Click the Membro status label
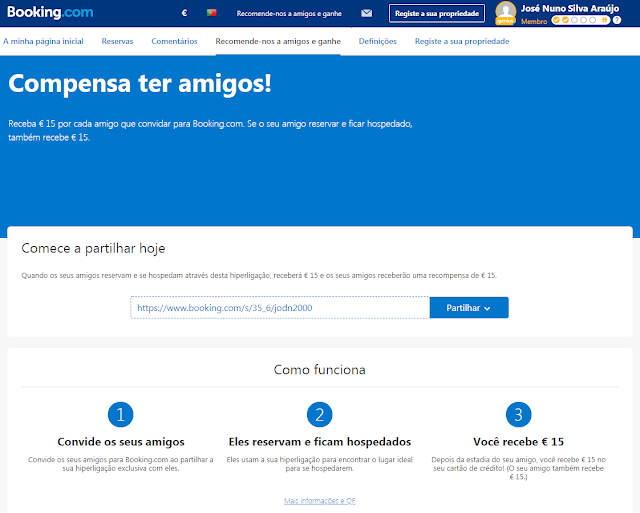Viewport: 640px width, 513px height. tap(534, 21)
